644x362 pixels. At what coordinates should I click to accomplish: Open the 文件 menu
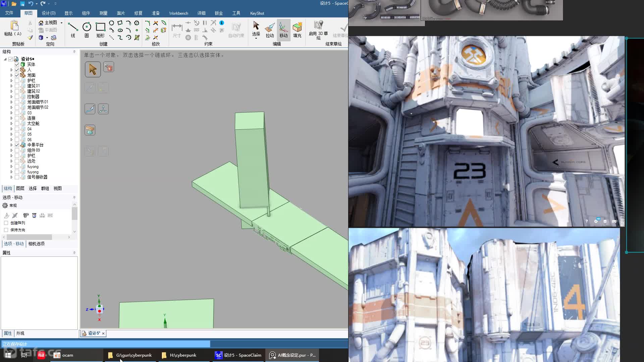pos(9,13)
